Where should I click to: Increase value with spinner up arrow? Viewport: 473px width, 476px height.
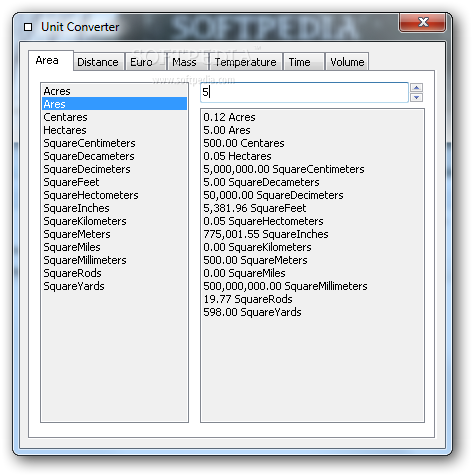[416, 87]
